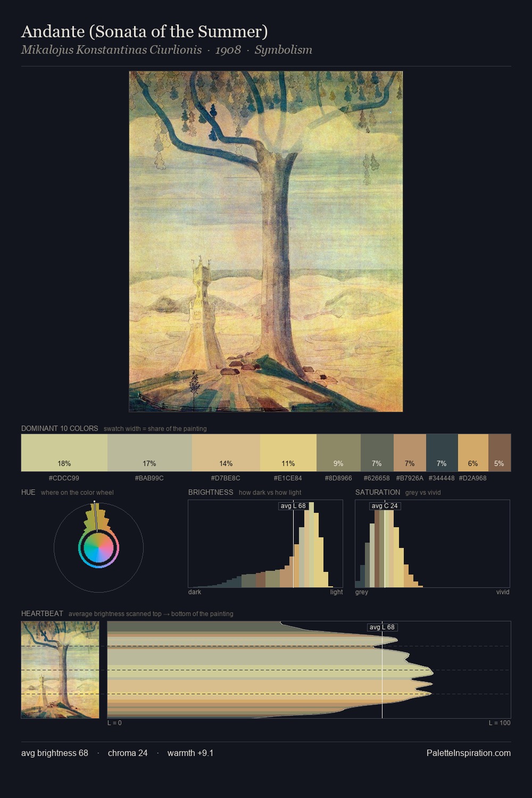532x798 pixels.
Task: Click the 'chroma 24' footer text
Action: point(128,753)
